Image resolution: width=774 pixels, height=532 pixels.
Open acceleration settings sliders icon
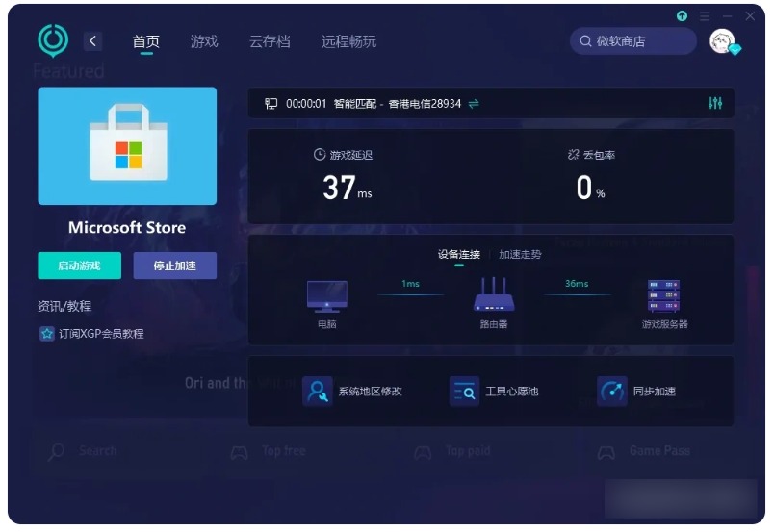coord(715,103)
